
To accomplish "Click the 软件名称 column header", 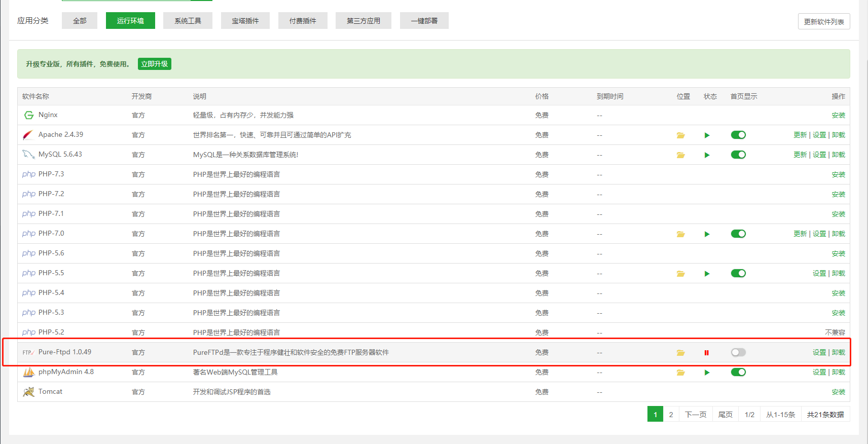I will coord(35,96).
